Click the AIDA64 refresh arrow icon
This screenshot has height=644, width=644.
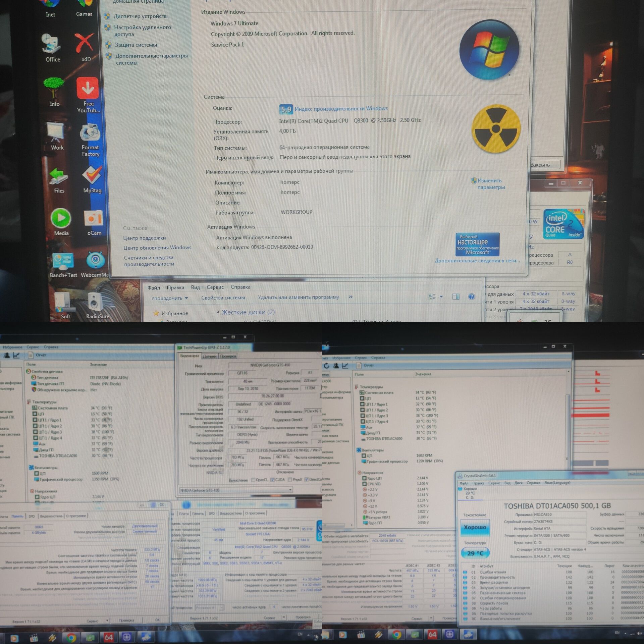(326, 366)
